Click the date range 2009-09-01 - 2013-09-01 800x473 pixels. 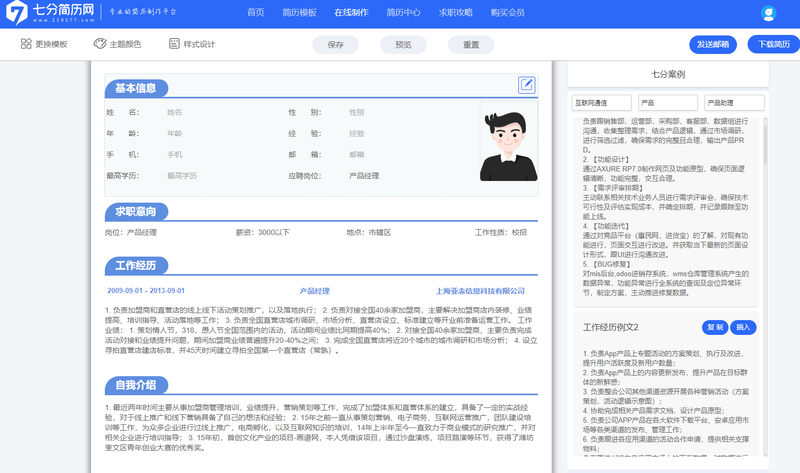tap(146, 290)
